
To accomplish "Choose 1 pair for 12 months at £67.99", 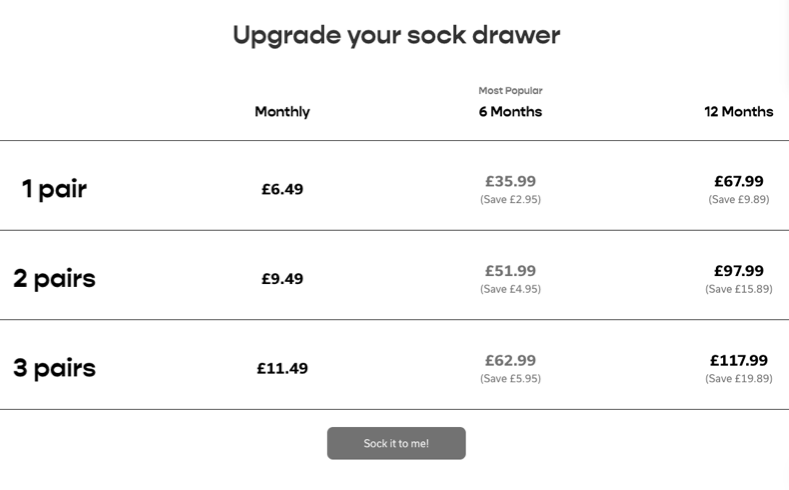I will (738, 182).
